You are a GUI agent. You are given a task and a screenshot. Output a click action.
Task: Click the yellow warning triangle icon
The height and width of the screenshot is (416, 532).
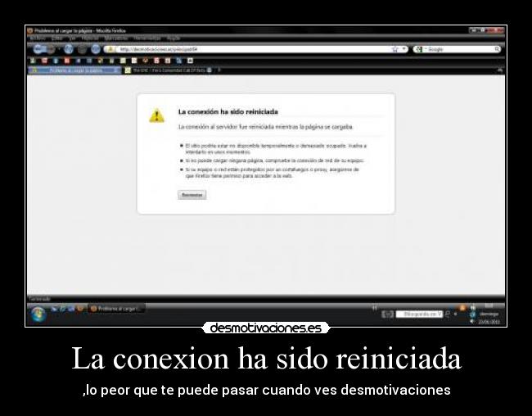[x=157, y=115]
